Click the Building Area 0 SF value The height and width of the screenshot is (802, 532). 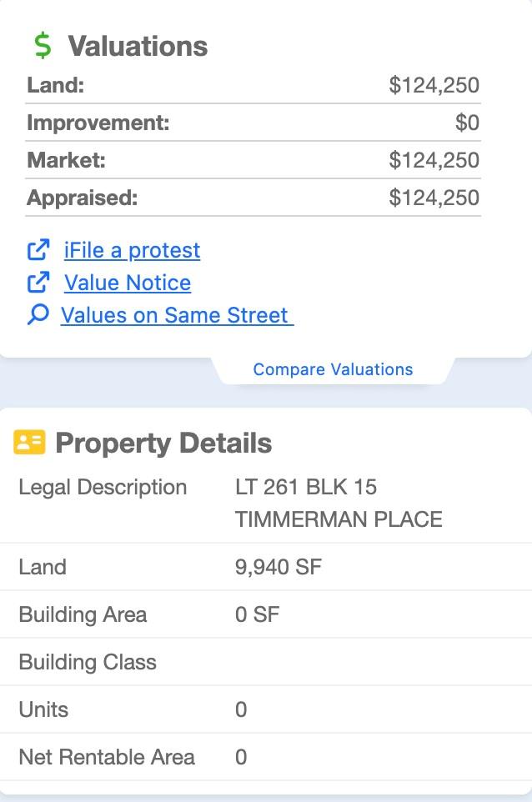tap(258, 614)
